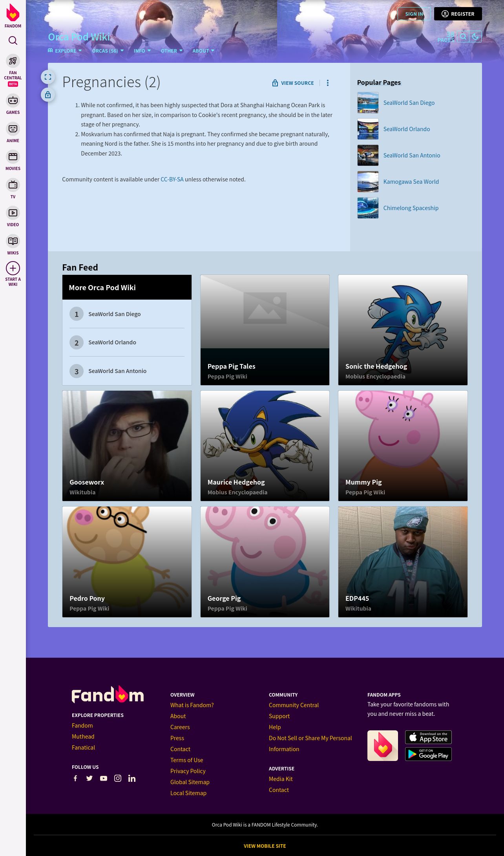Image resolution: width=504 pixels, height=856 pixels.
Task: Open Fandom's YouTube icon
Action: pos(104,778)
